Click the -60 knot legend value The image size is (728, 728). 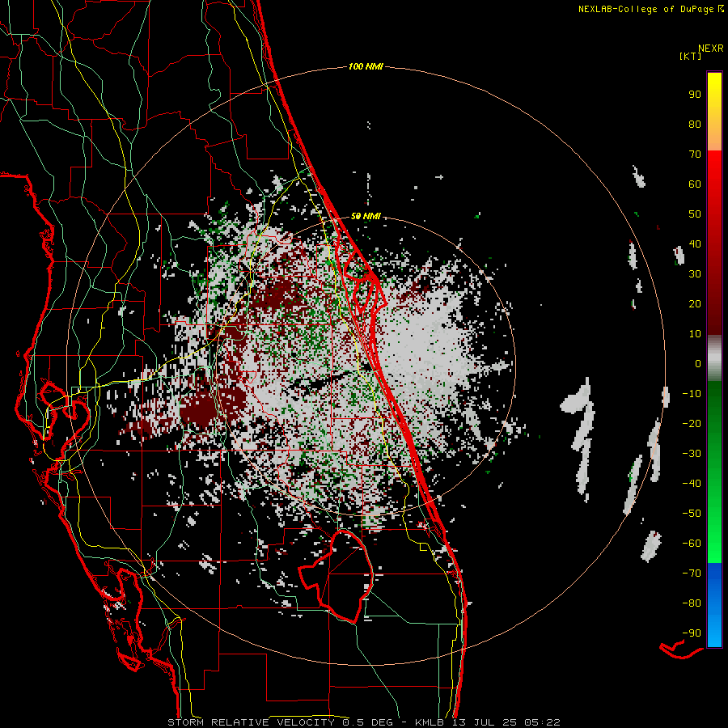click(692, 544)
